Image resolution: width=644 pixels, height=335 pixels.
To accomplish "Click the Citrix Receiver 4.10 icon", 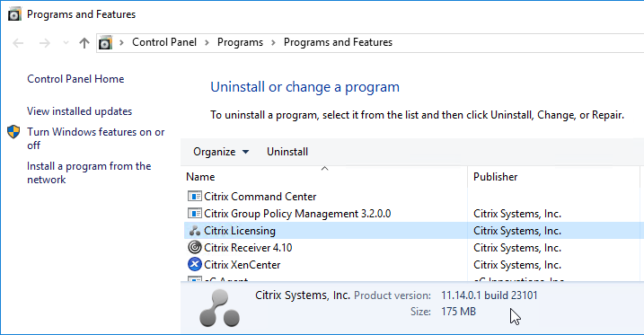I will coord(195,248).
